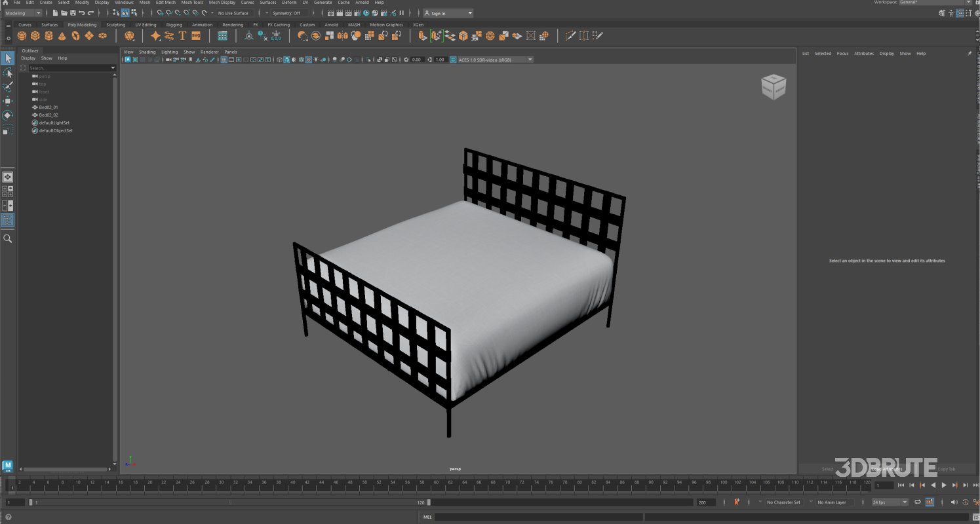Toggle playback looping in the playback controls
This screenshot has height=524, width=980.
point(918,502)
